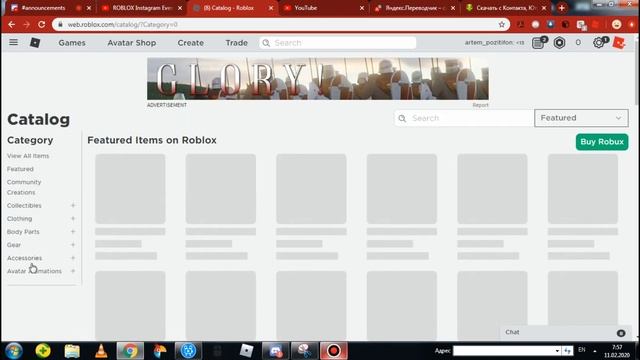
Task: Select Create in the top navigation
Action: pyautogui.click(x=191, y=42)
